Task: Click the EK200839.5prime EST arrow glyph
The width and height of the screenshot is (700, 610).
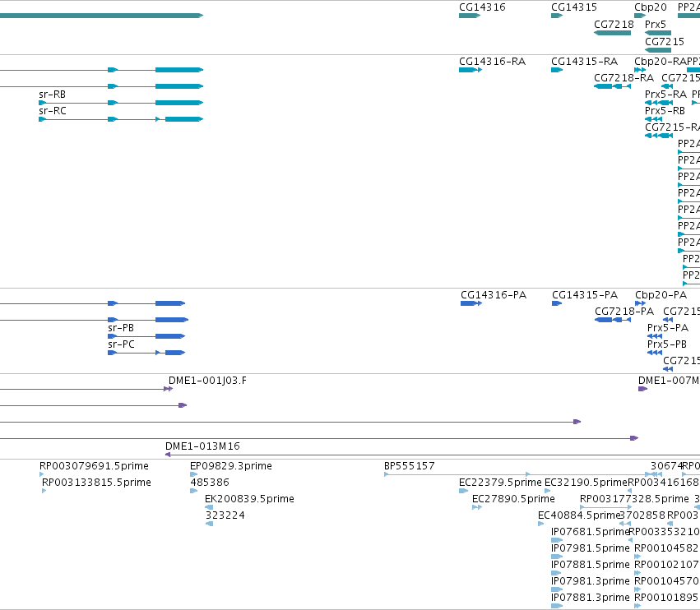Action: pyautogui.click(x=208, y=507)
